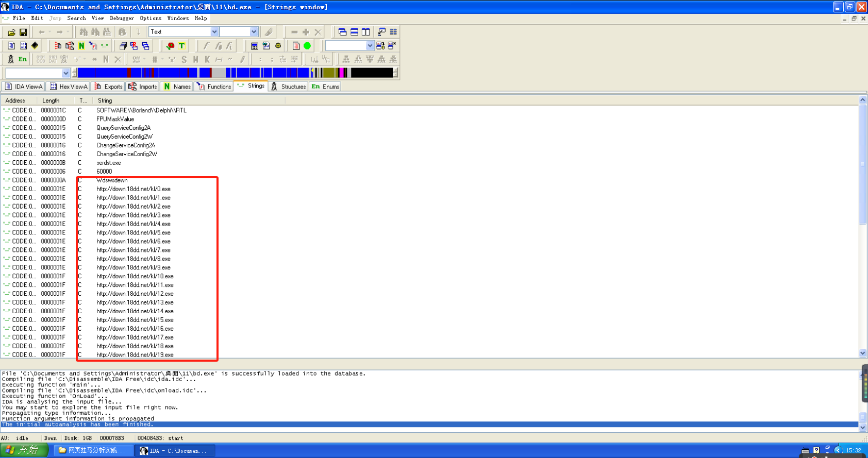Viewport: 868px width, 458px height.
Task: Click the black region of navigation band
Action: [x=372, y=73]
